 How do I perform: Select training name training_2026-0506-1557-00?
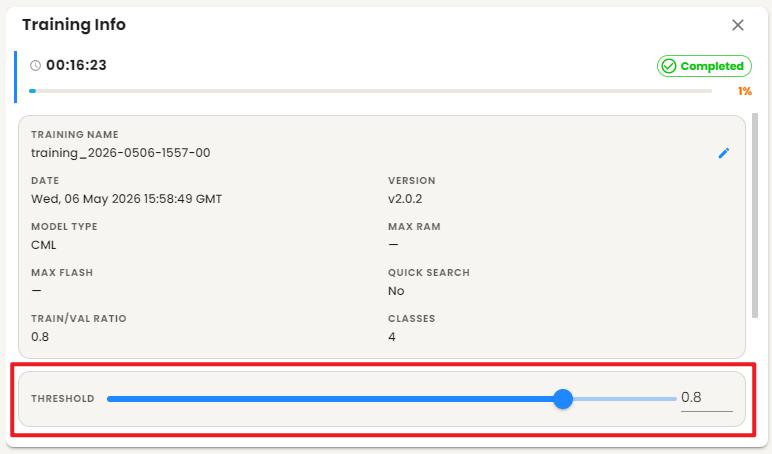pos(121,153)
